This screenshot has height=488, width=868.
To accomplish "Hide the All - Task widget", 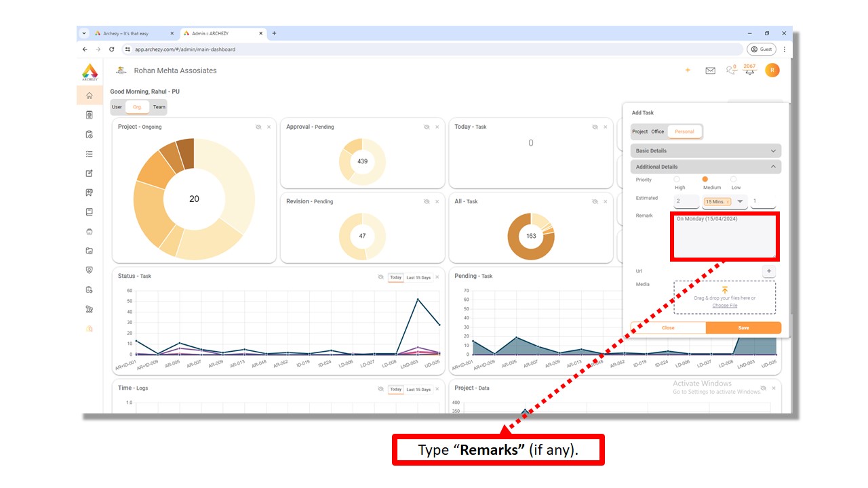I will (595, 201).
